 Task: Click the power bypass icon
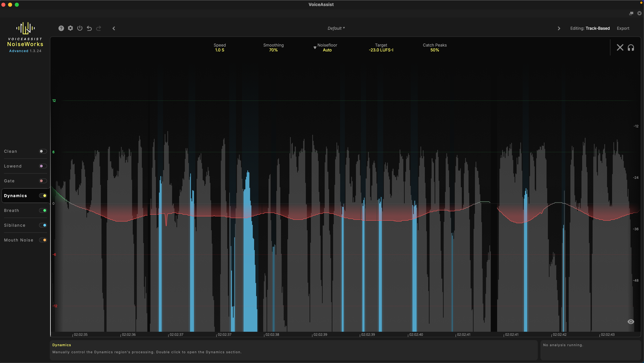click(x=80, y=28)
